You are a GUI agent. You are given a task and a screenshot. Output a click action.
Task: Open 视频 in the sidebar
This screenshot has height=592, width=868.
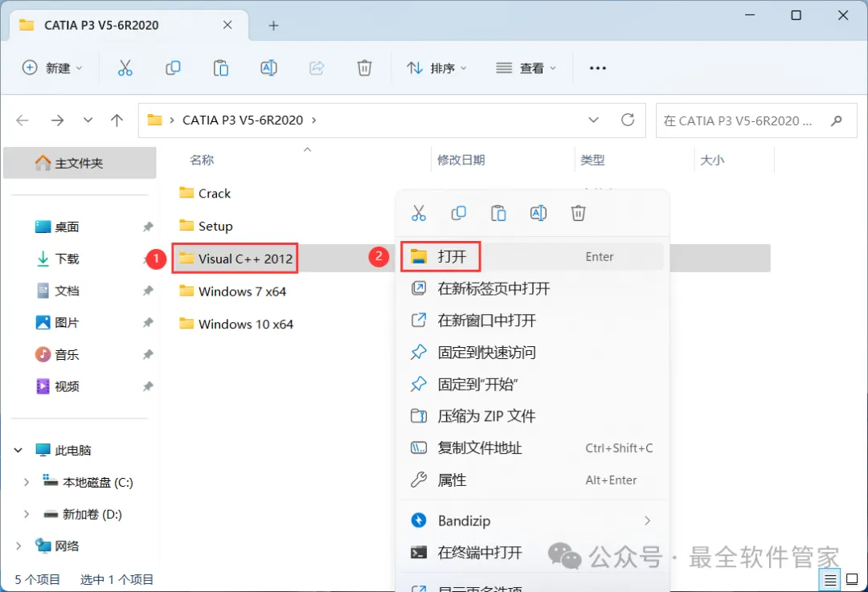(x=67, y=386)
